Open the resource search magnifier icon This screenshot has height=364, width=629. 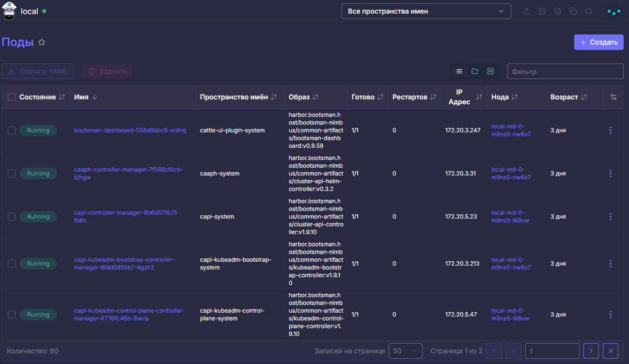click(589, 11)
